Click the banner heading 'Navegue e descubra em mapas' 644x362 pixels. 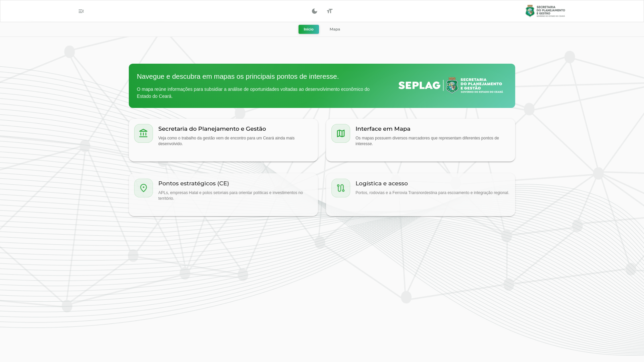(238, 76)
